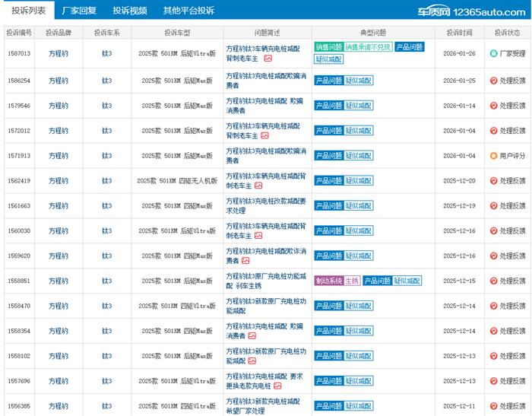This screenshot has width=532, height=416.
Task: Click image icon in complaint 1557696 description
Action: coord(277,386)
